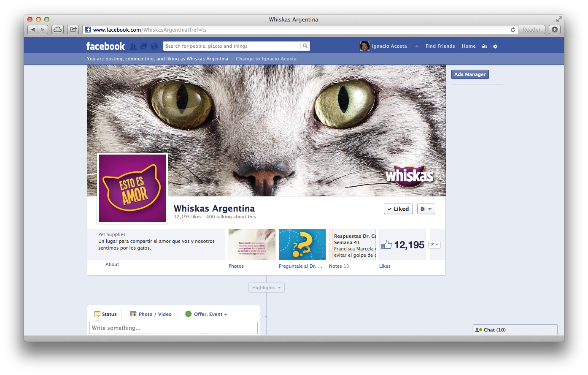Click the Pet Supplies category text

[112, 234]
